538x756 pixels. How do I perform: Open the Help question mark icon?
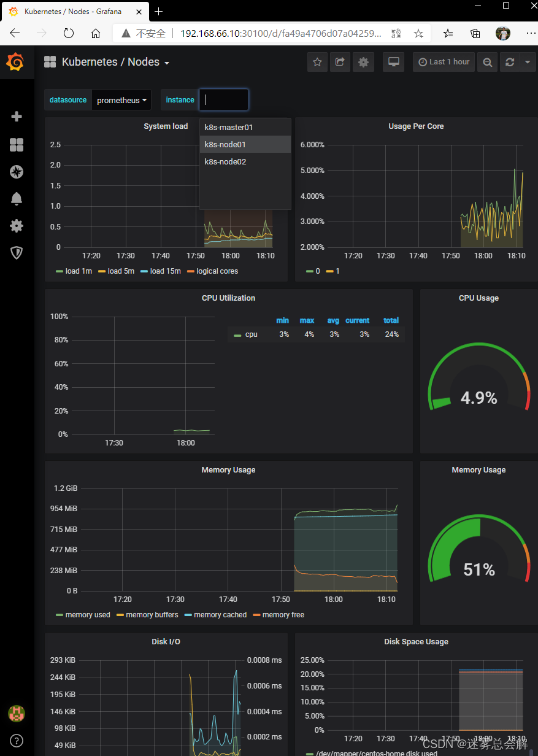(17, 741)
